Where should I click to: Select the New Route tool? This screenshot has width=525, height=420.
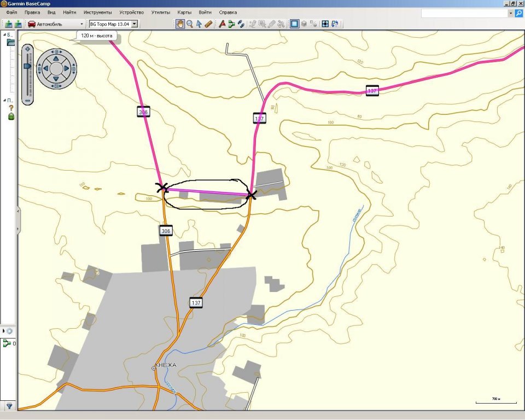click(x=231, y=24)
